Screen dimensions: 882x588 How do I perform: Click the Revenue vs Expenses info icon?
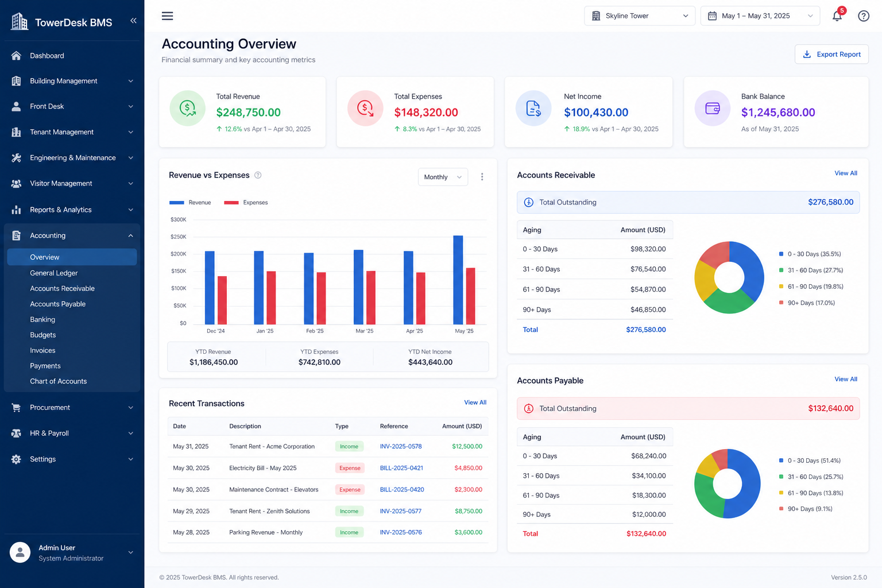pyautogui.click(x=258, y=175)
